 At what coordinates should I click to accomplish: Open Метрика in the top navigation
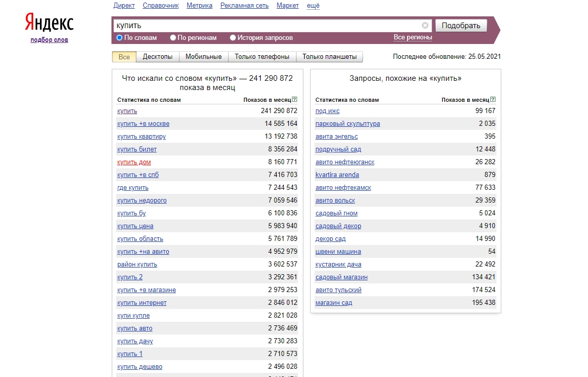(x=199, y=6)
